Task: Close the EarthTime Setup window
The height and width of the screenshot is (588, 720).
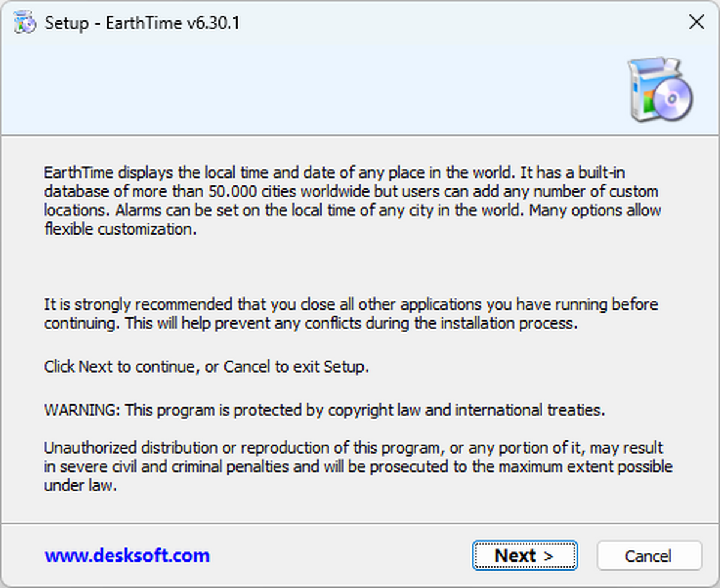Action: 696,23
